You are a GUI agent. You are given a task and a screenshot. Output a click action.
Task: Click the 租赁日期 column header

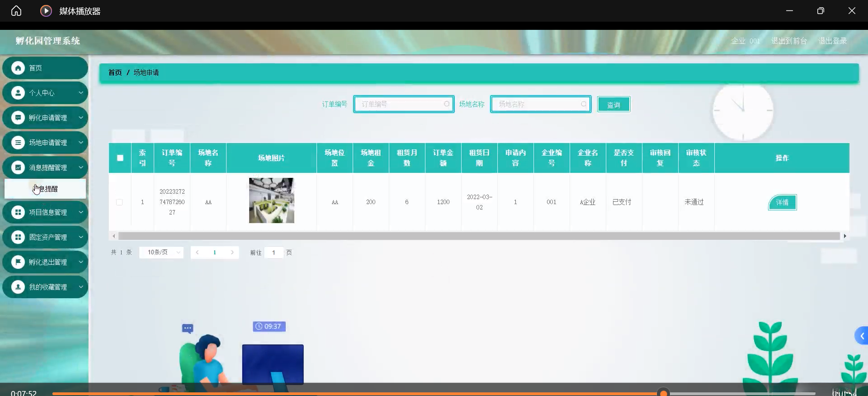pos(480,158)
